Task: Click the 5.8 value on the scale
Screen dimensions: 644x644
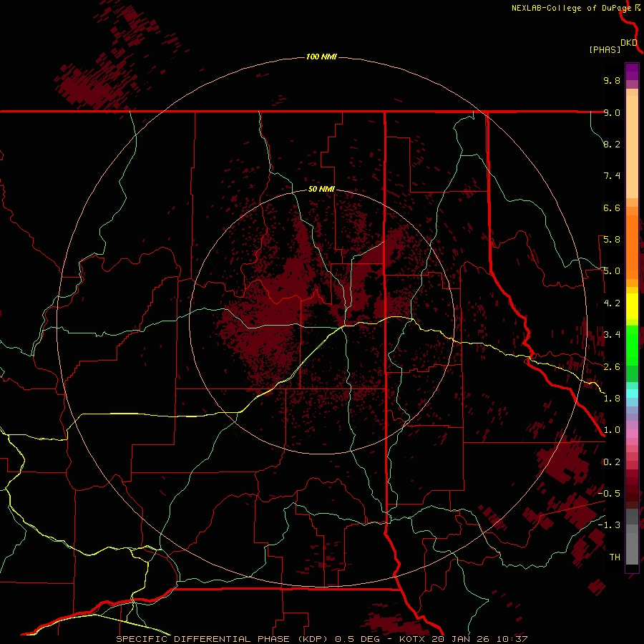Action: coord(612,240)
